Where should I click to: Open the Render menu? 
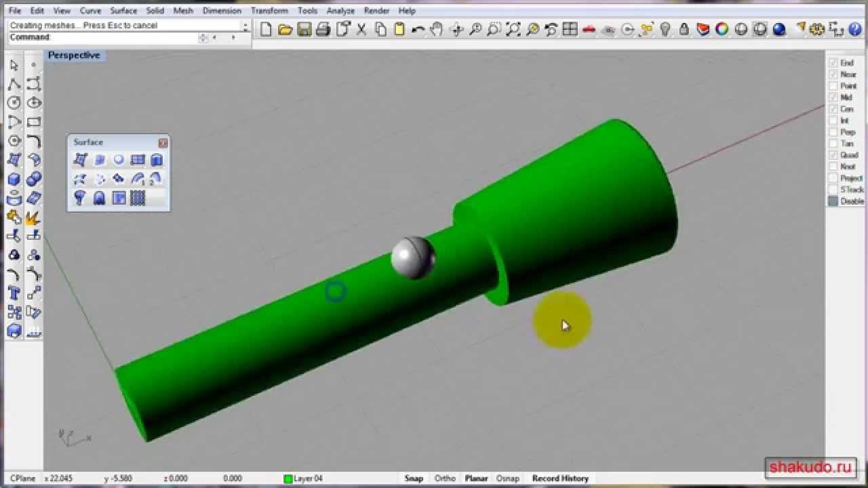376,11
